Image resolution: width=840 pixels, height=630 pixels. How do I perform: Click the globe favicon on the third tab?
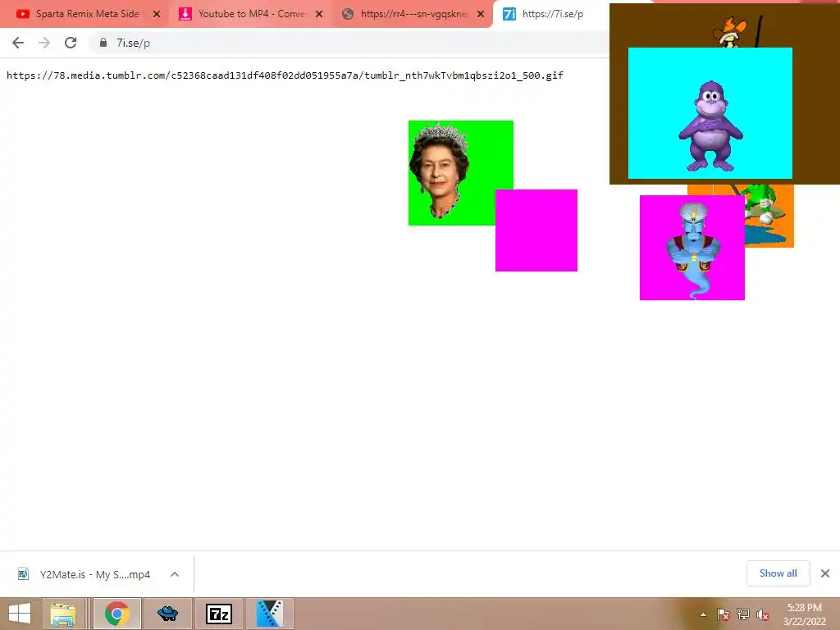point(348,14)
